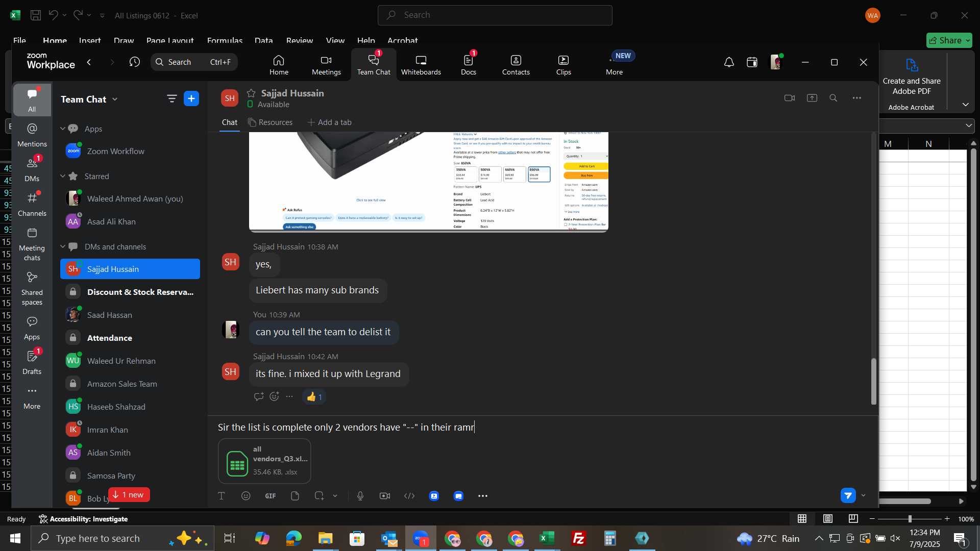Image resolution: width=980 pixels, height=551 pixels.
Task: Expand the Team Chat header dropdown
Action: click(x=115, y=99)
